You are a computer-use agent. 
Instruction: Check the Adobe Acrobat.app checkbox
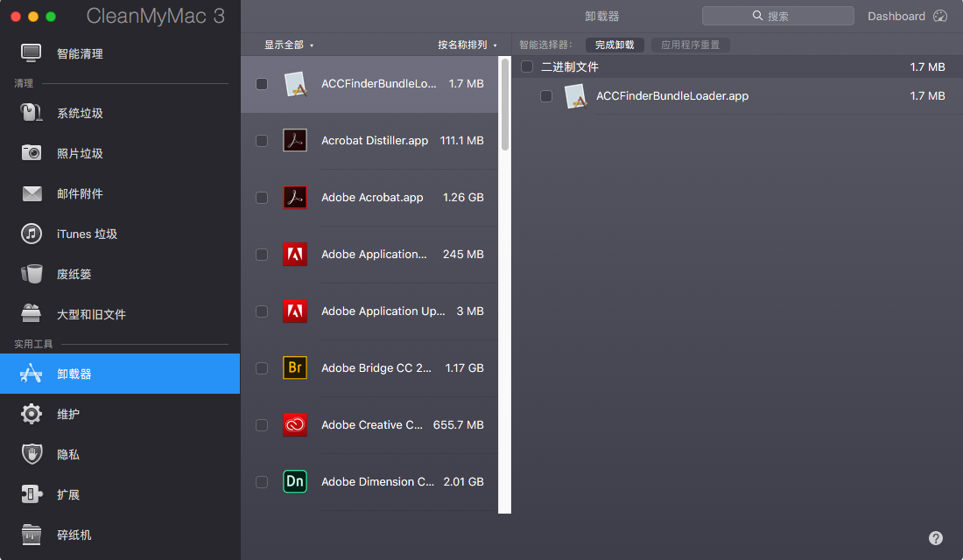(x=262, y=198)
